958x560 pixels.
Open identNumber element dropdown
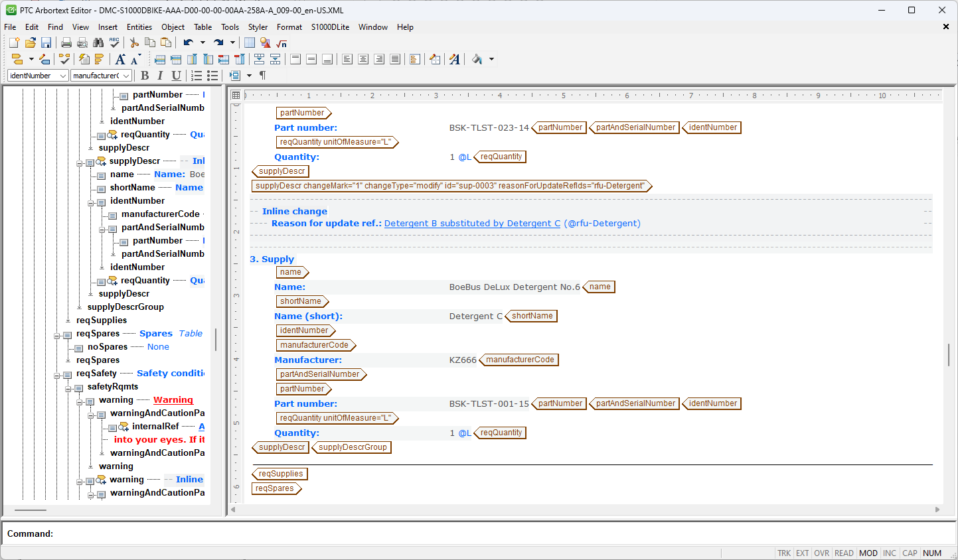coord(63,76)
